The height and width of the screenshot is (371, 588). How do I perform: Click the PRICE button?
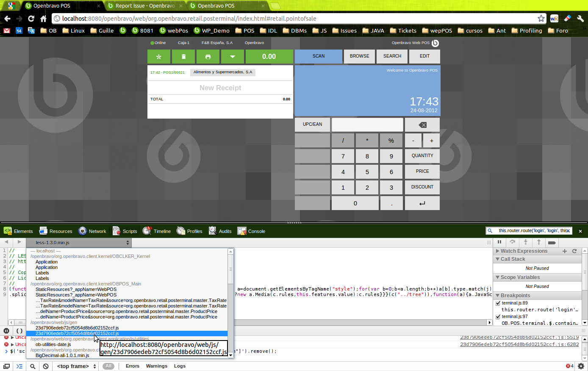422,172
